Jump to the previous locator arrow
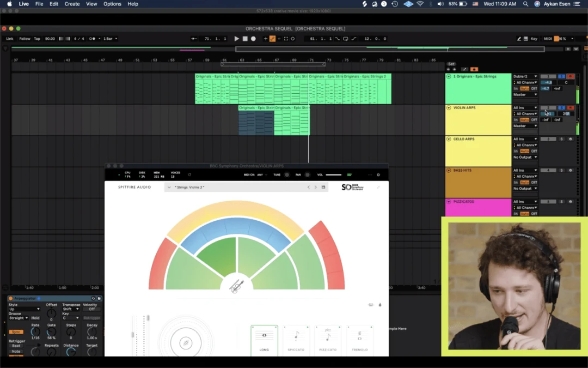The image size is (588, 368). pos(449,69)
